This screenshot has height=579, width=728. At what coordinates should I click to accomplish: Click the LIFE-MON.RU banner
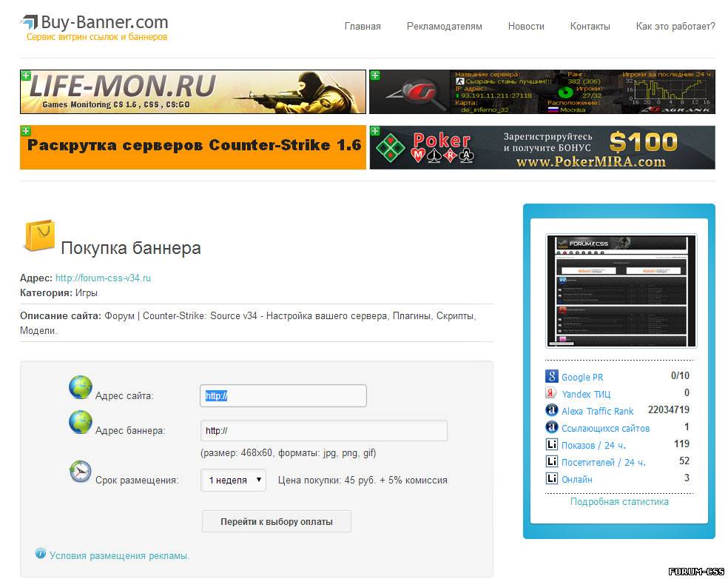click(x=193, y=92)
